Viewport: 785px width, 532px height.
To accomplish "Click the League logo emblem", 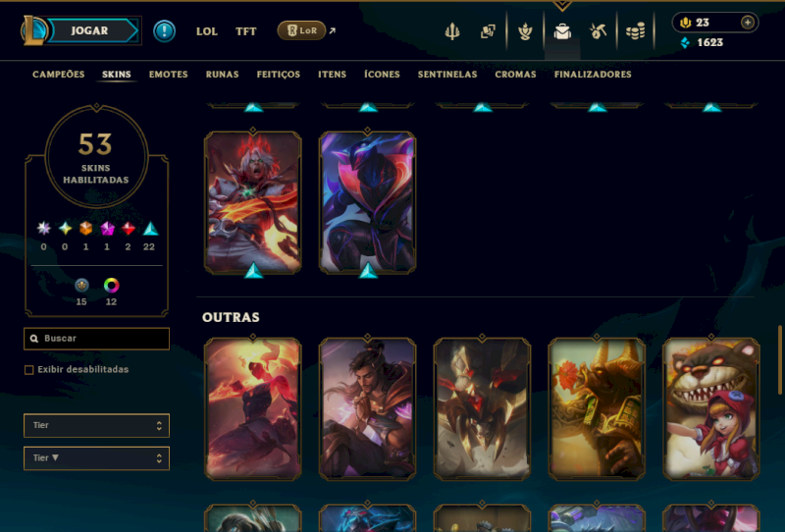I will [33, 30].
